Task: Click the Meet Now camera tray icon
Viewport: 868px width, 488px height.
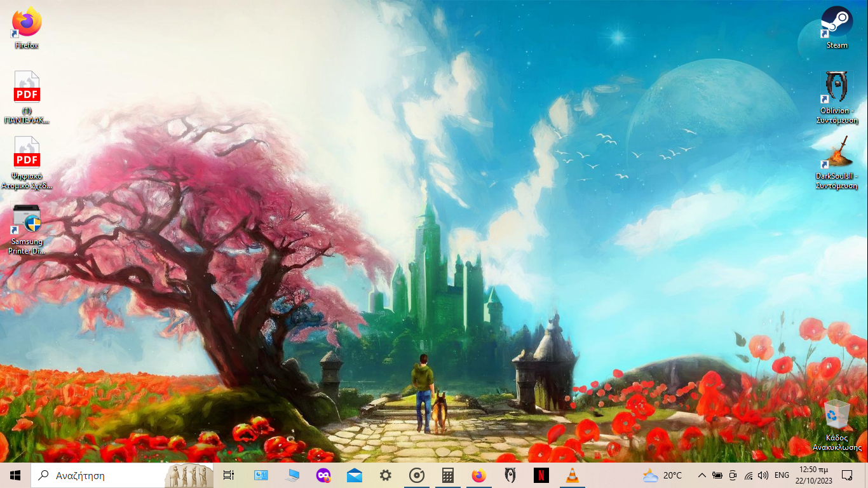Action: [x=733, y=475]
